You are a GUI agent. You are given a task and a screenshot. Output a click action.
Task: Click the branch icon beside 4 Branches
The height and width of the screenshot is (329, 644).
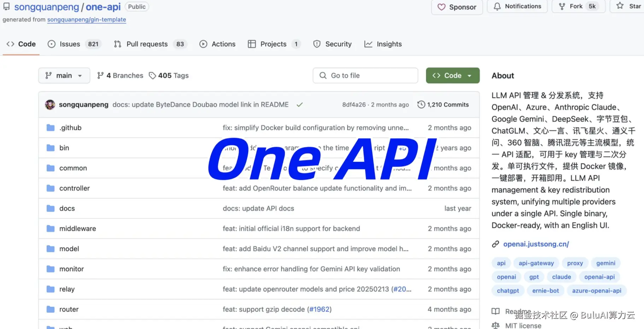point(100,75)
